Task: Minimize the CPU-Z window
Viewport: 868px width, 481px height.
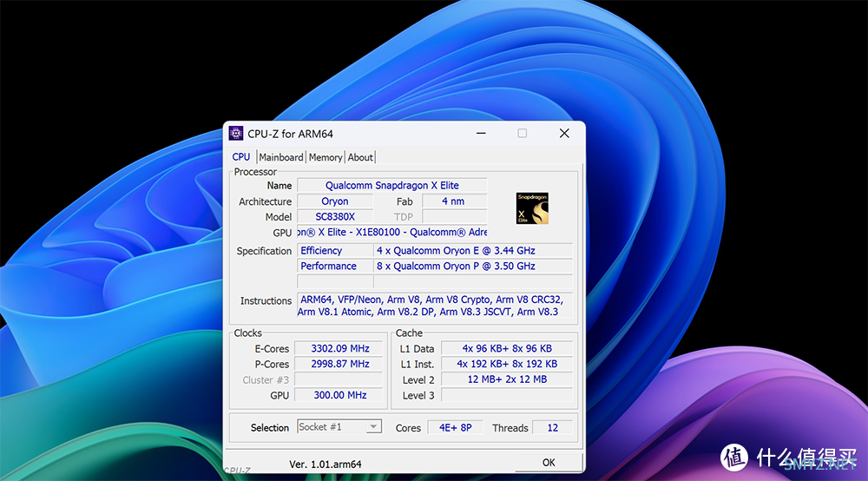Action: pyautogui.click(x=481, y=134)
